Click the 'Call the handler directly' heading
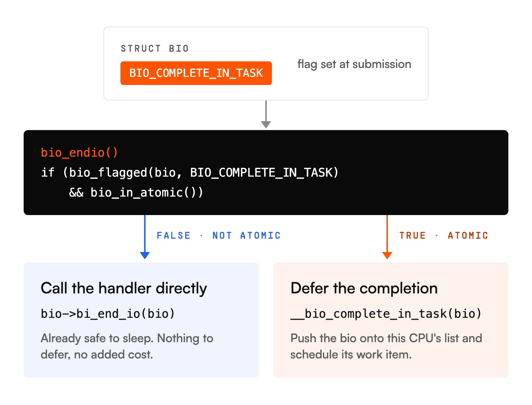 point(124,288)
